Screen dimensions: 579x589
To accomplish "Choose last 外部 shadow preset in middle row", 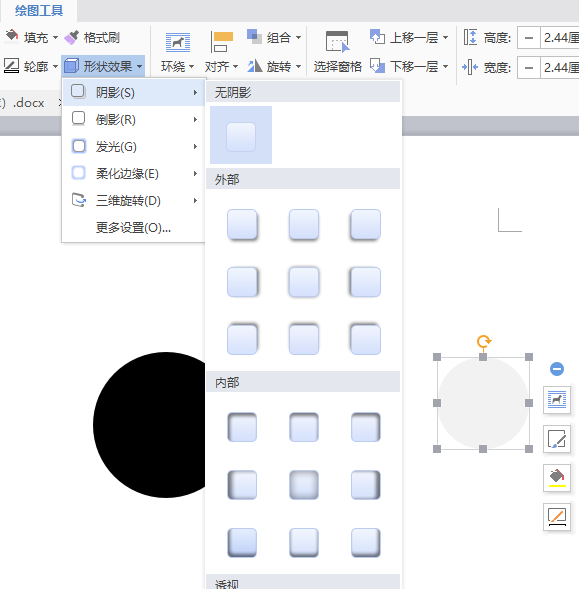I will pos(365,282).
